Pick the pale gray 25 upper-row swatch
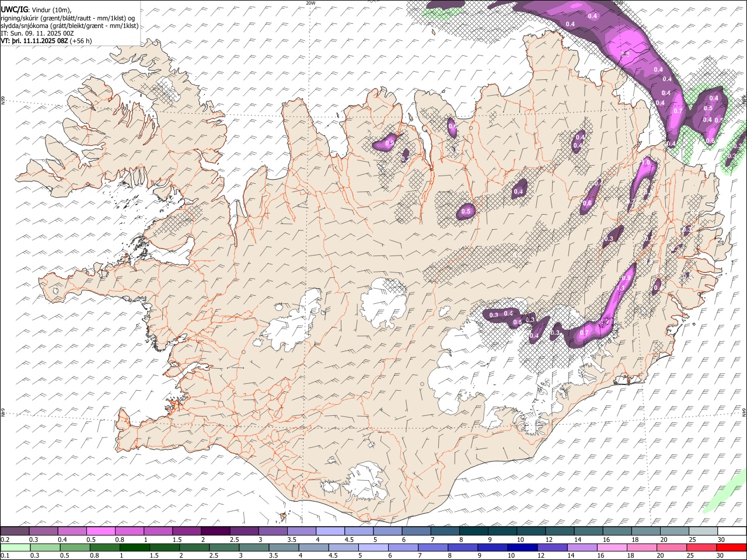 (703, 531)
